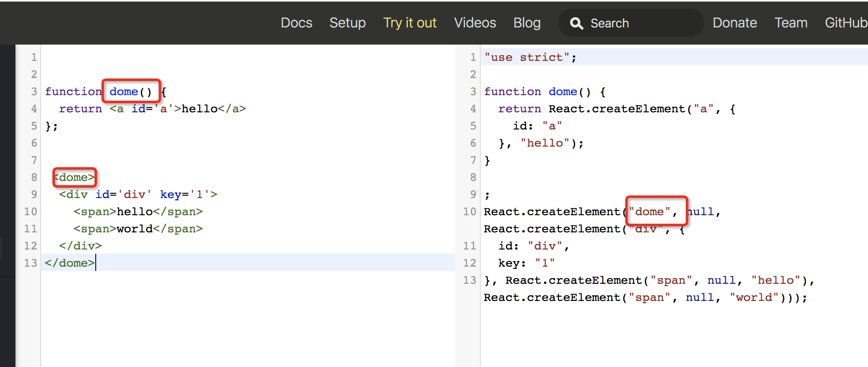Focus the Search input field
Viewport: 868px width, 367px height.
pos(631,23)
